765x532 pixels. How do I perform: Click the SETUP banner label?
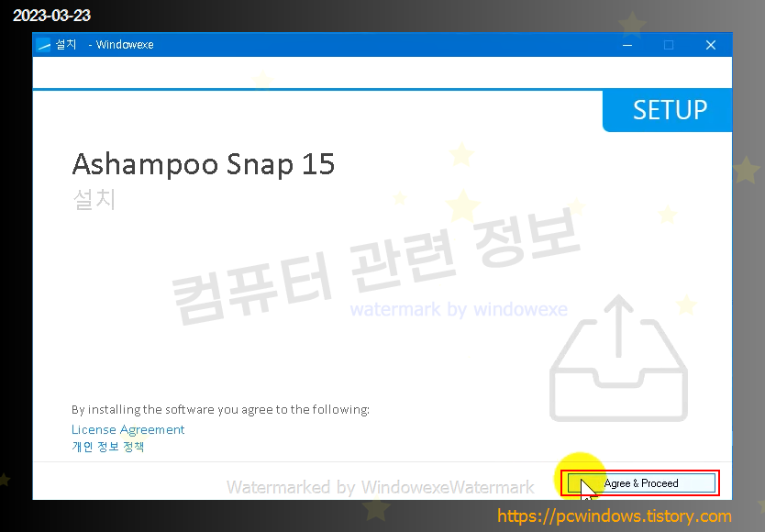670,110
